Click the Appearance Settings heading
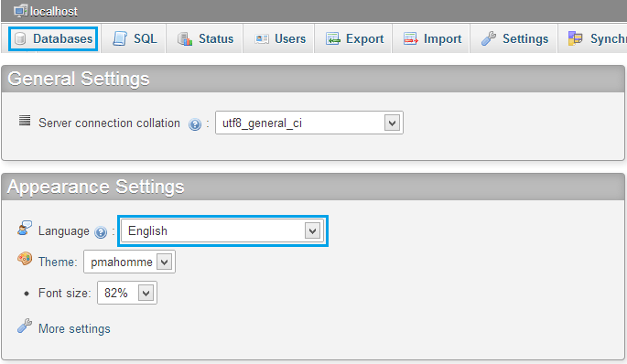 coord(96,187)
